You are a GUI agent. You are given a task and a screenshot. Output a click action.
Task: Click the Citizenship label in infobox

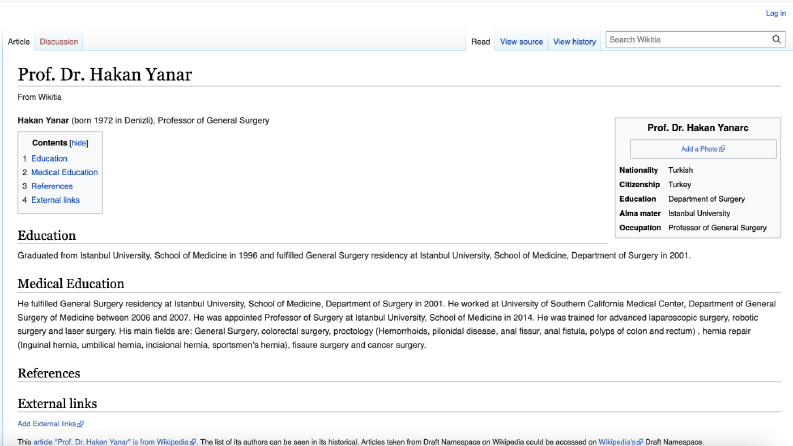[x=639, y=185]
